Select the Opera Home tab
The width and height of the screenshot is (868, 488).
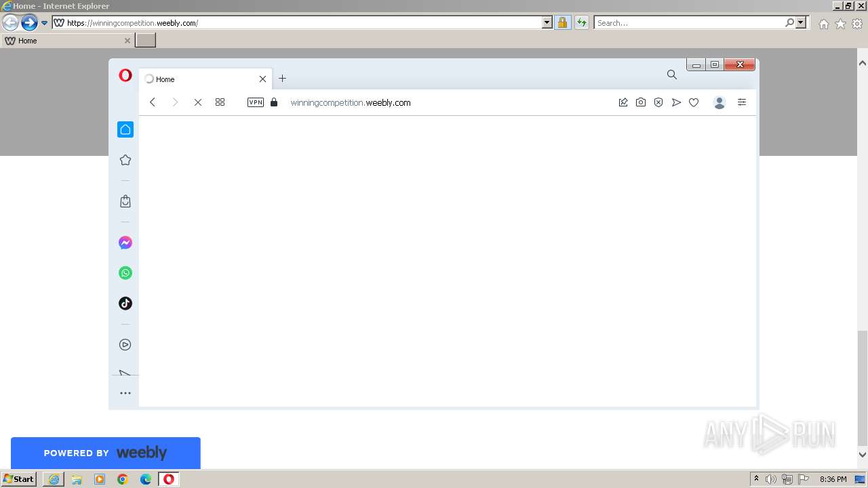(x=205, y=79)
